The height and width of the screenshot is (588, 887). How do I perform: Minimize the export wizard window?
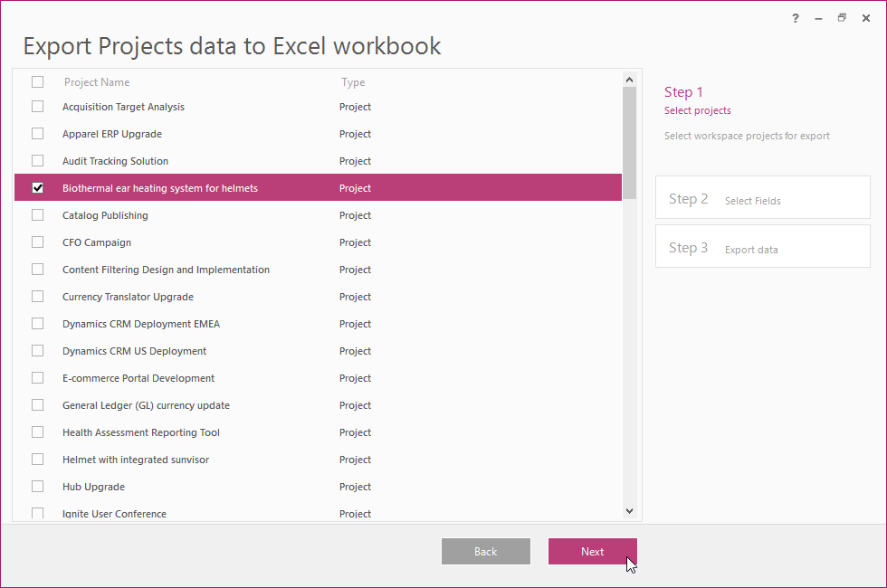click(x=819, y=18)
